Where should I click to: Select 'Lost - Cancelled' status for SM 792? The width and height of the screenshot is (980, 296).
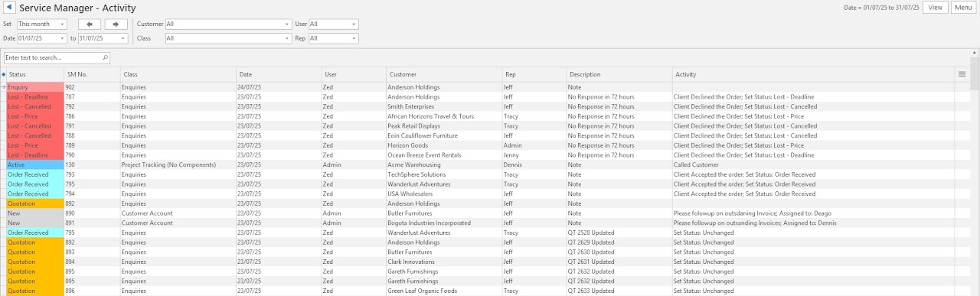tap(35, 106)
